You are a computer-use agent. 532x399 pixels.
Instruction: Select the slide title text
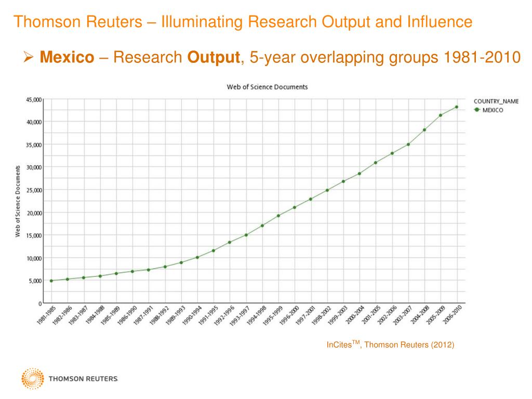click(x=243, y=22)
